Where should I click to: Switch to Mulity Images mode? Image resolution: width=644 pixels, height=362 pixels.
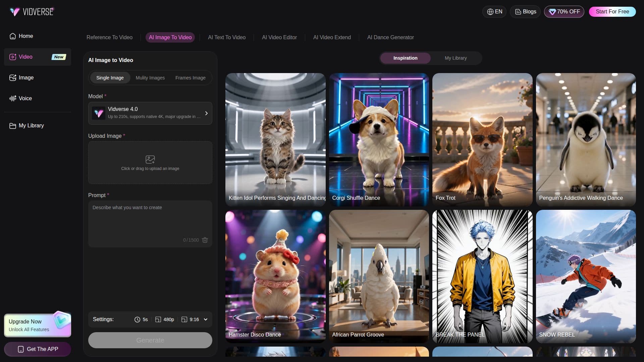150,78
